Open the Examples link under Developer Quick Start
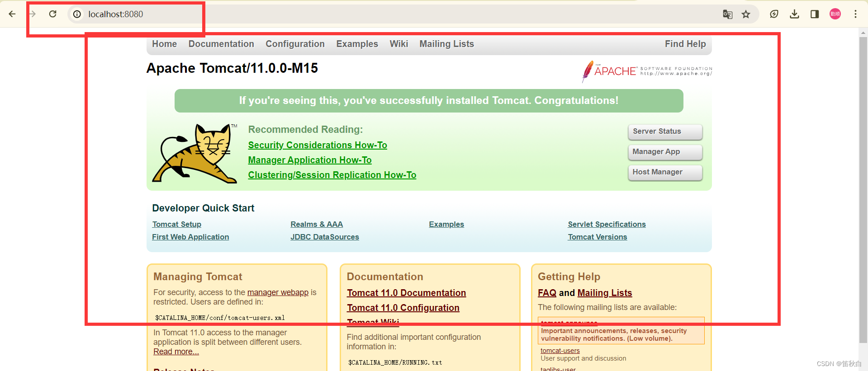Screen dimensions: 868x371 pyautogui.click(x=446, y=224)
